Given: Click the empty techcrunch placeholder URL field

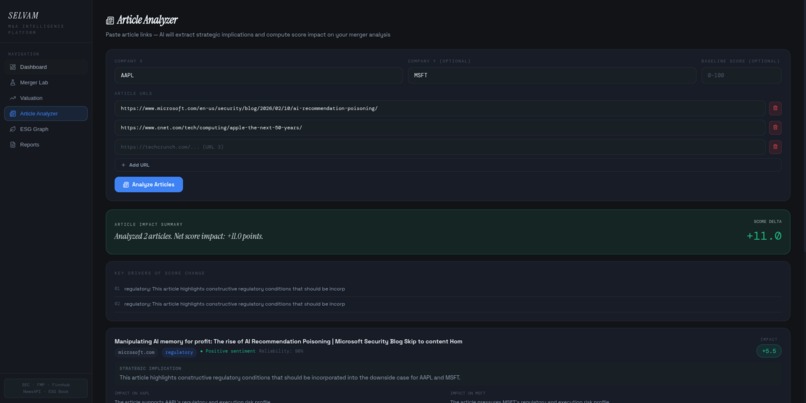Looking at the screenshot, I should (440, 147).
